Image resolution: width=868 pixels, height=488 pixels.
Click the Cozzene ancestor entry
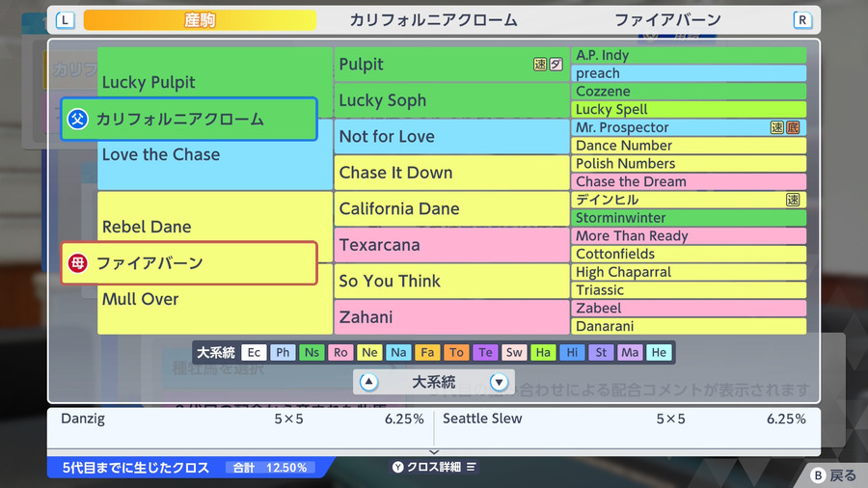point(689,92)
